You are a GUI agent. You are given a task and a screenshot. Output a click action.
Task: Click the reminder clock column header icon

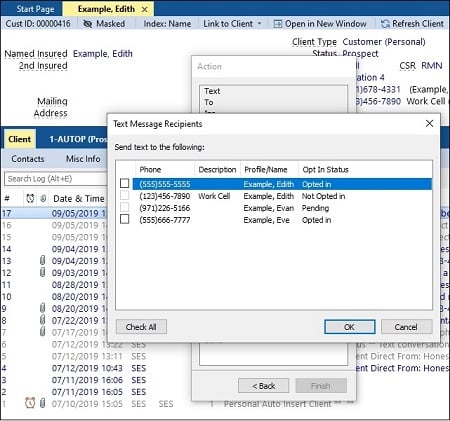(x=30, y=199)
